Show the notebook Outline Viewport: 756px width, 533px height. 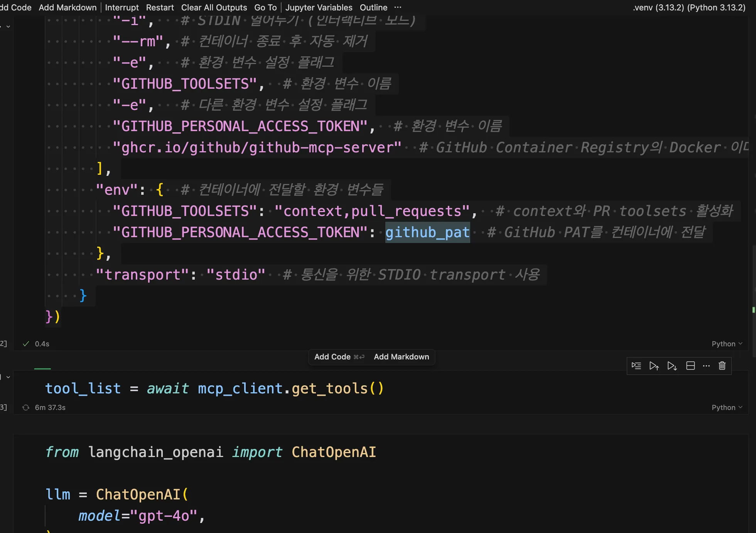pos(373,7)
